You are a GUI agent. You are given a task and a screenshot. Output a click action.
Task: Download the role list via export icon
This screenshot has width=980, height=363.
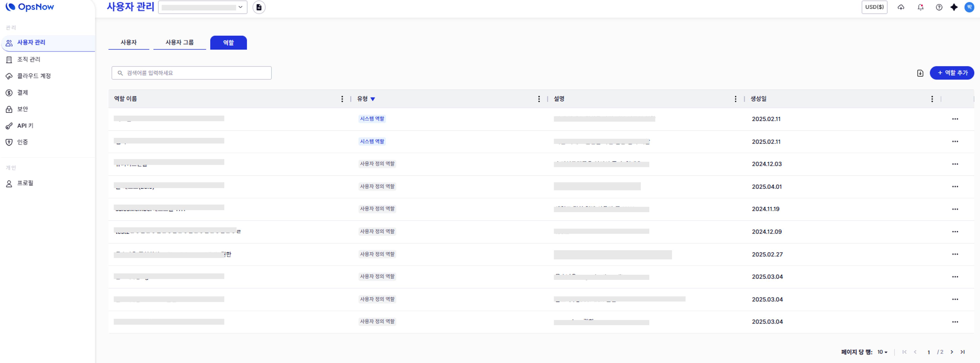tap(920, 73)
